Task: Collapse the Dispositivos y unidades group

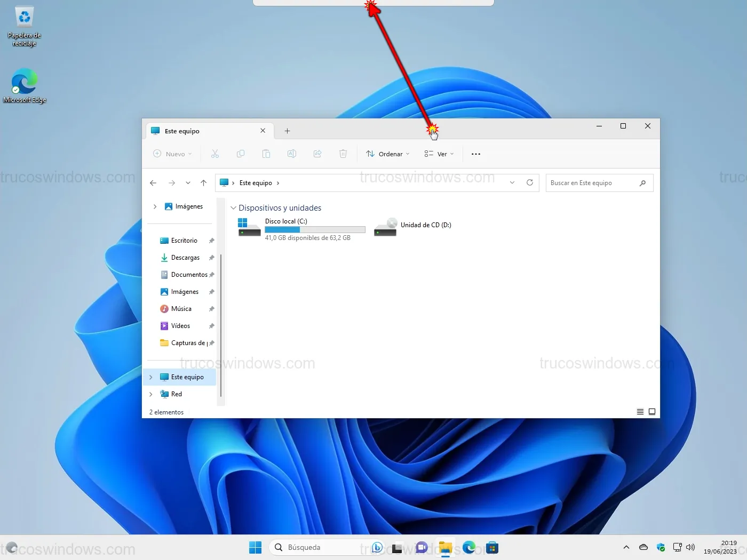Action: pyautogui.click(x=233, y=208)
